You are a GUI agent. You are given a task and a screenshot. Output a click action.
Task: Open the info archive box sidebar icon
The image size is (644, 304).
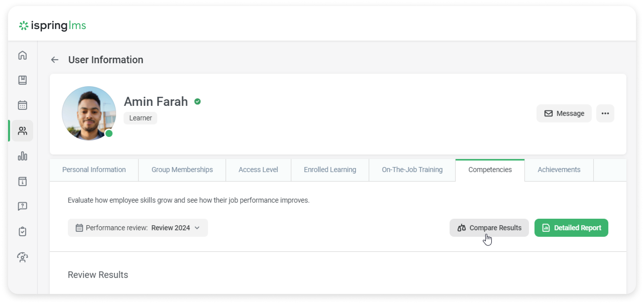click(x=22, y=181)
